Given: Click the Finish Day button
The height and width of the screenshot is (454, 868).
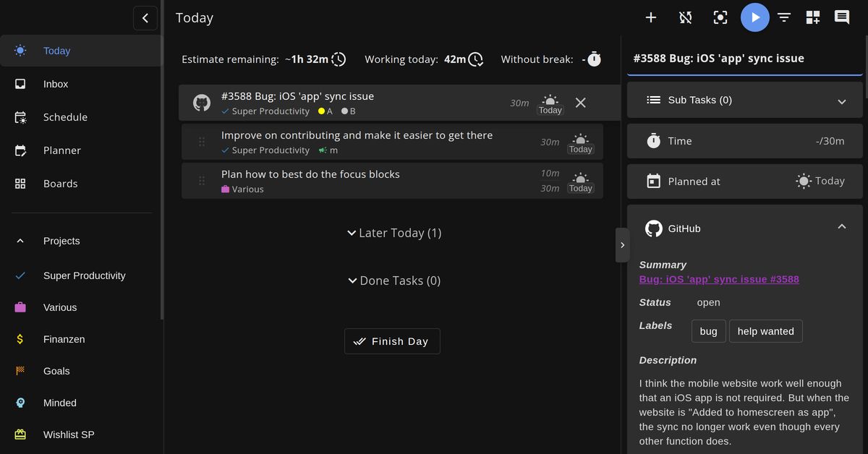Looking at the screenshot, I should [392, 341].
